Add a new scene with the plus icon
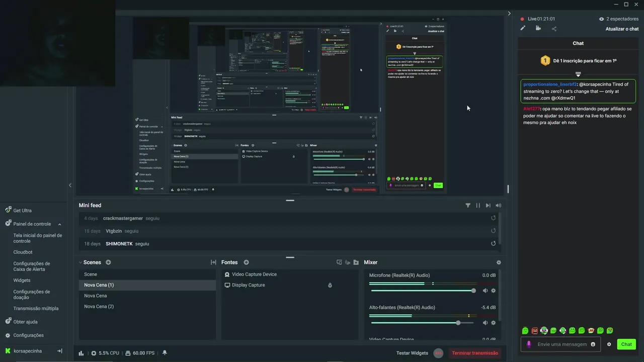644x362 pixels. (x=108, y=262)
